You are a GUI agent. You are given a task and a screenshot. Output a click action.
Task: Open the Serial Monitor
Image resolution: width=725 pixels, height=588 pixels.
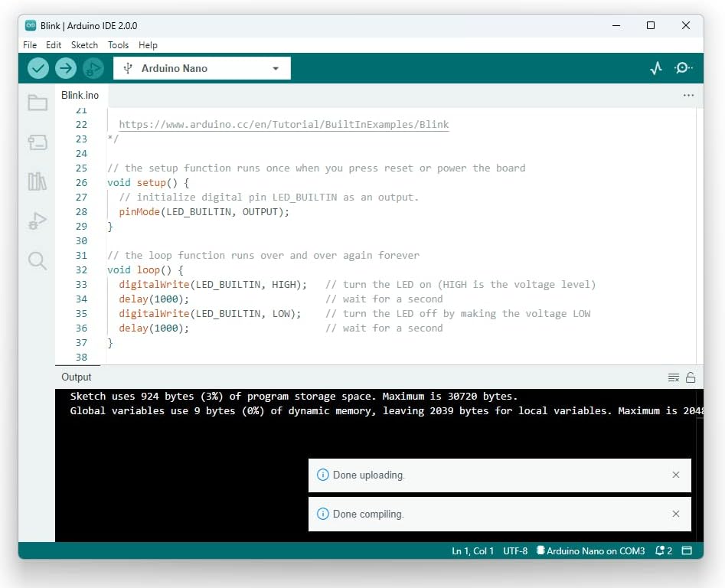pos(683,68)
